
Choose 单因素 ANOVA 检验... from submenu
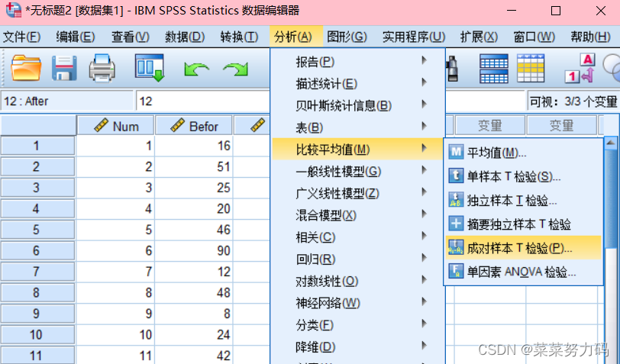523,272
